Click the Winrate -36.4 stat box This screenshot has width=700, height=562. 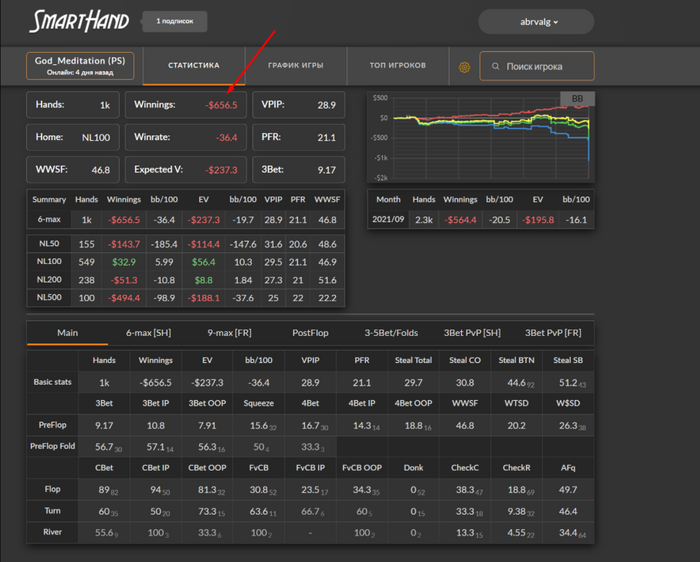click(186, 137)
